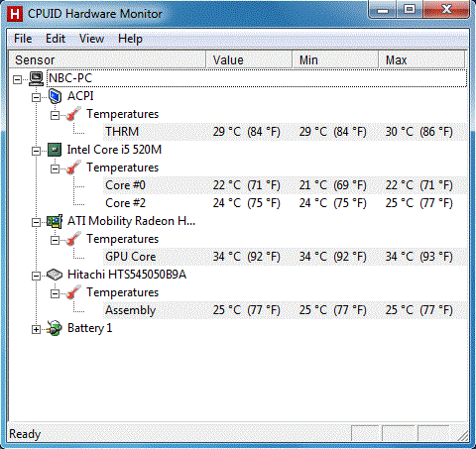Click GPU Core current value 34 °C (92 °F)
This screenshot has height=449, width=476.
(x=246, y=257)
